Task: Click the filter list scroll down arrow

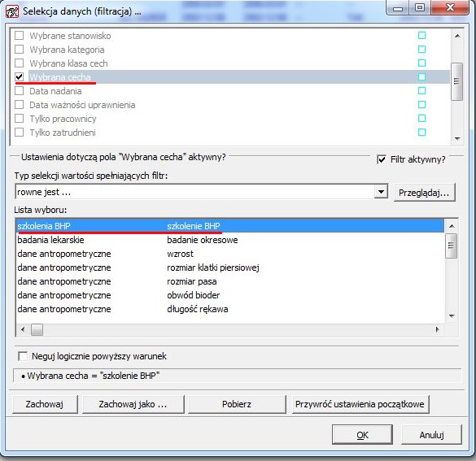Action: (x=457, y=139)
